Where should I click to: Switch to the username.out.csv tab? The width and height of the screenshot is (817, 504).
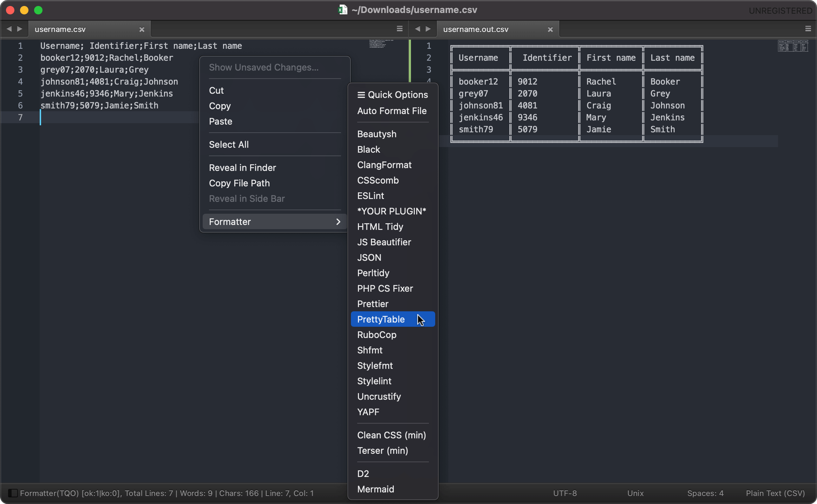coord(476,29)
